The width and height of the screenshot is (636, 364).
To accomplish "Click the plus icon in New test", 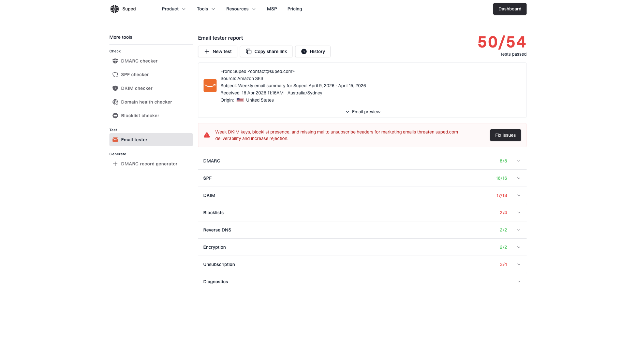I will point(207,51).
